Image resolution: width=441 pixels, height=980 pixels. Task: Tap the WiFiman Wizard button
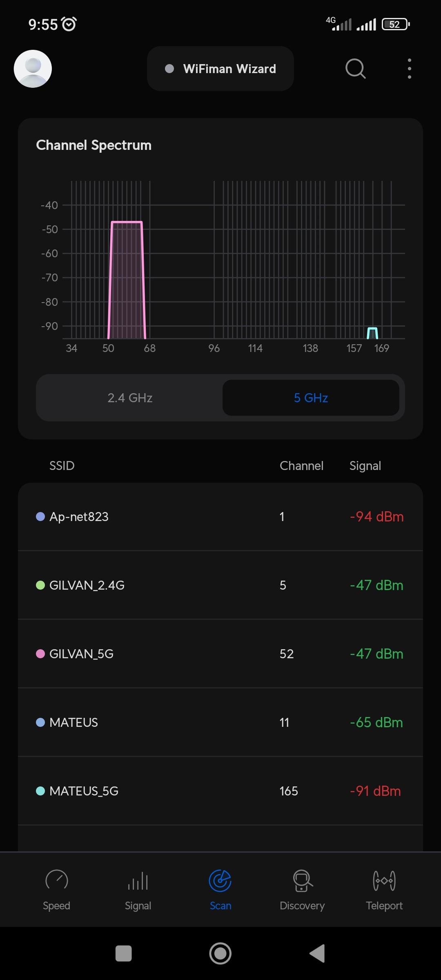[x=220, y=69]
